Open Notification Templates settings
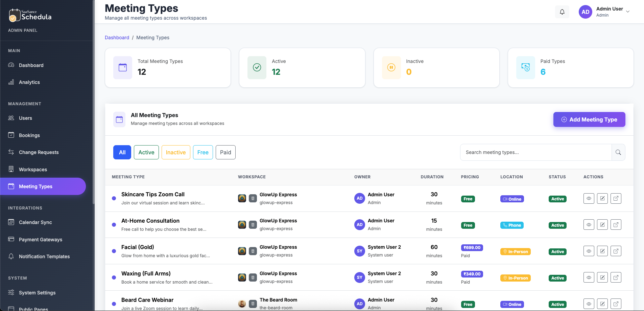The width and height of the screenshot is (644, 311). pos(11,256)
